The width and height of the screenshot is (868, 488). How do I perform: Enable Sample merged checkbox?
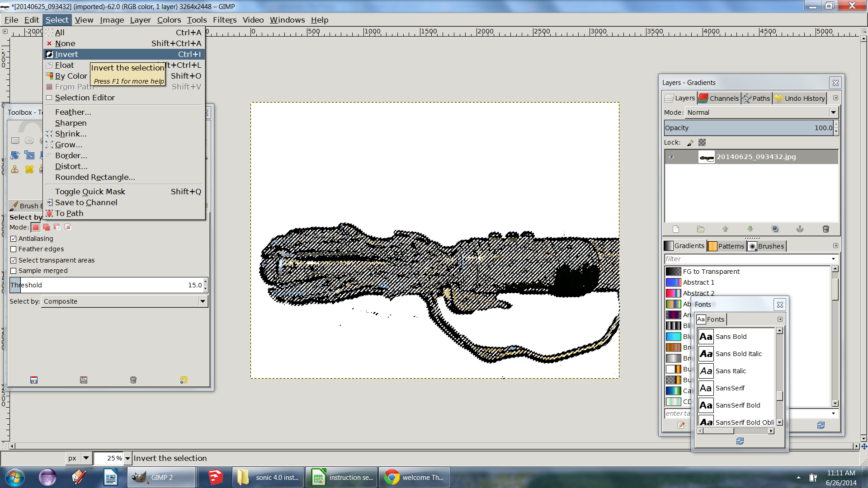coord(14,271)
